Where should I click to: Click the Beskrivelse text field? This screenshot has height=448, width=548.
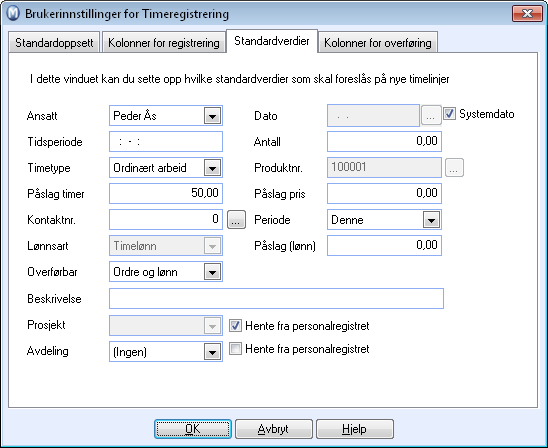pos(276,298)
